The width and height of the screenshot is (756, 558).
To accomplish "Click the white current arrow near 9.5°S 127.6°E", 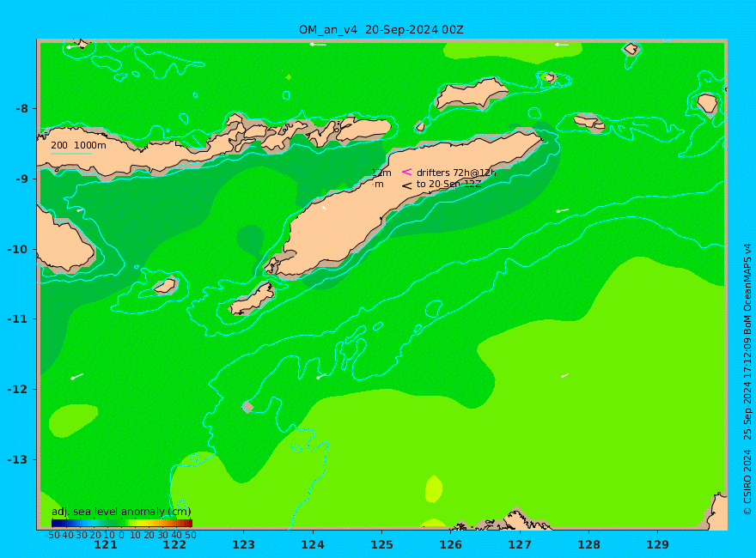I will tap(562, 210).
